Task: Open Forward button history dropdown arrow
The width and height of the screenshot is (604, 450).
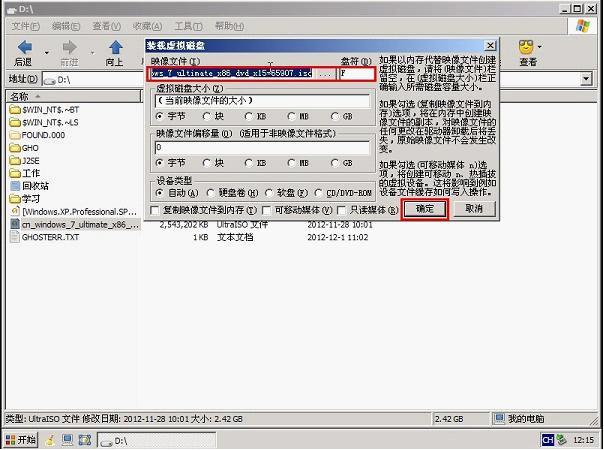Action: 92,52
